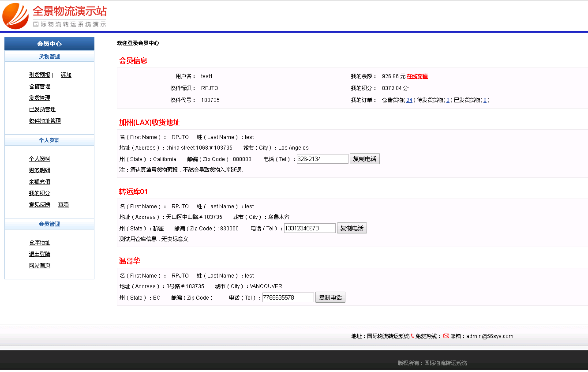The image size is (588, 372).
Task: Open 我的积分 page
Action: (x=39, y=193)
